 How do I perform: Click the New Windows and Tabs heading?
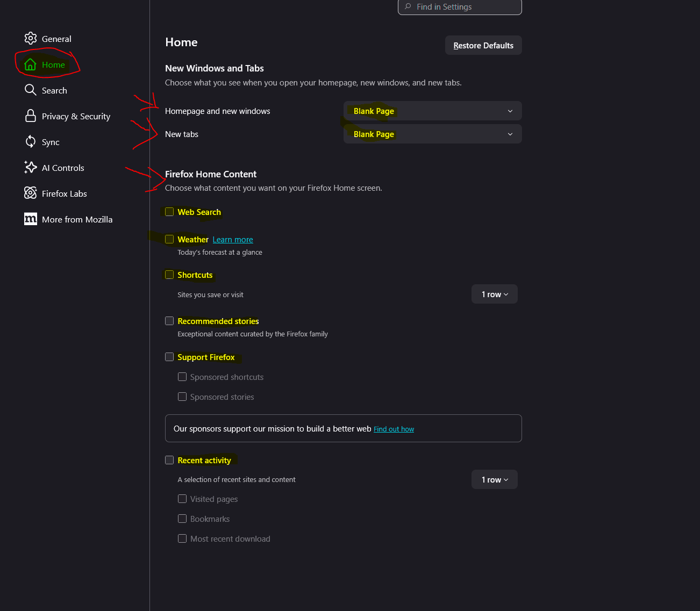tap(215, 68)
